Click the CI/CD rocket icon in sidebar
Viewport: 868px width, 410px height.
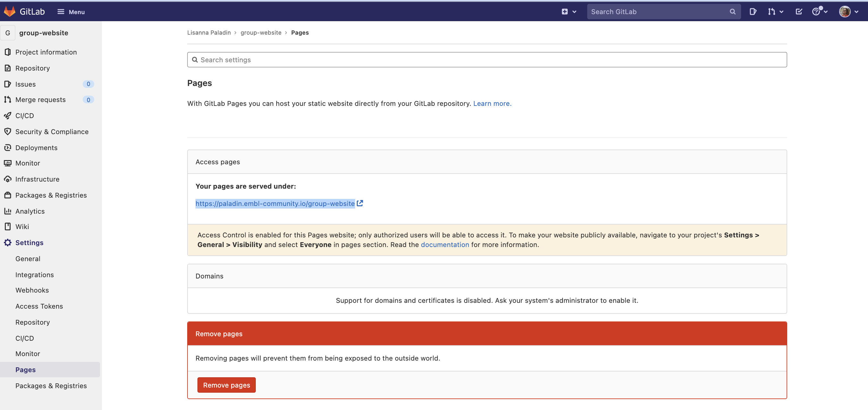(7, 115)
